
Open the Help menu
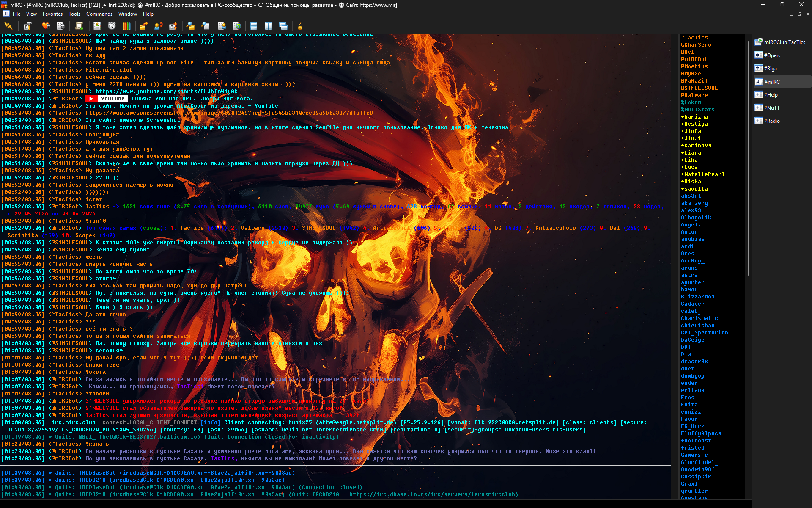point(148,14)
